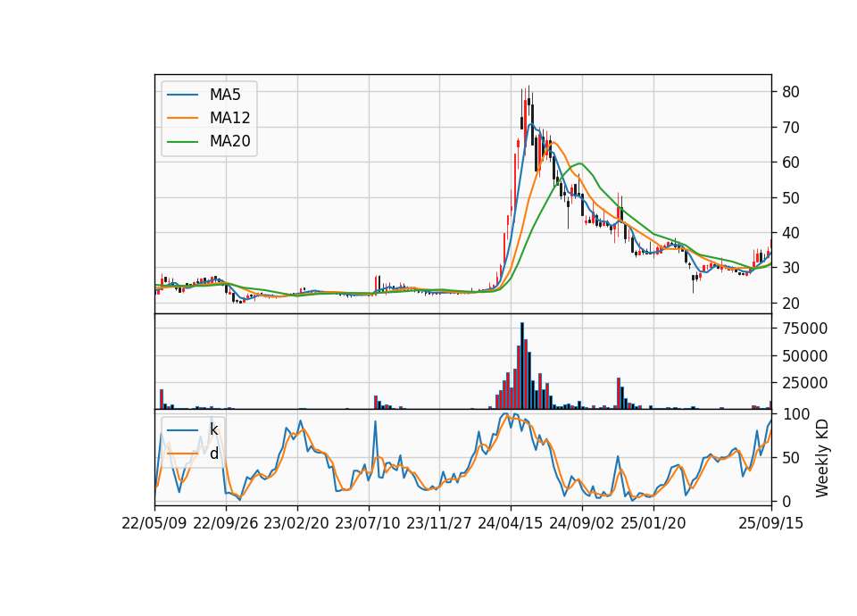Screen dimensions: 857x616
Task: Click the price axis value 40
Action: [x=790, y=233]
